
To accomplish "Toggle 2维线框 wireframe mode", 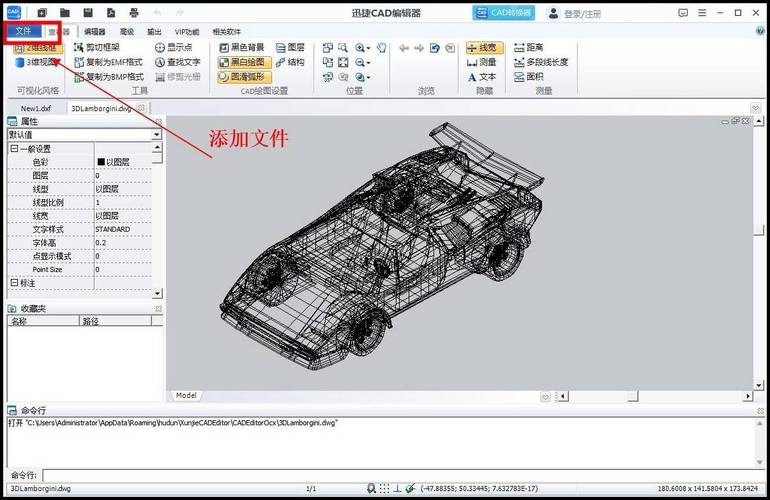I will pos(38,48).
